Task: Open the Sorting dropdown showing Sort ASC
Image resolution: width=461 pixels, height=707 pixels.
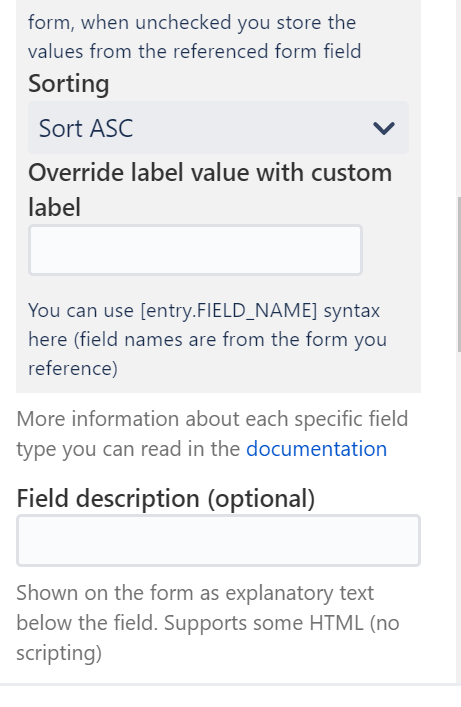Action: (x=218, y=128)
